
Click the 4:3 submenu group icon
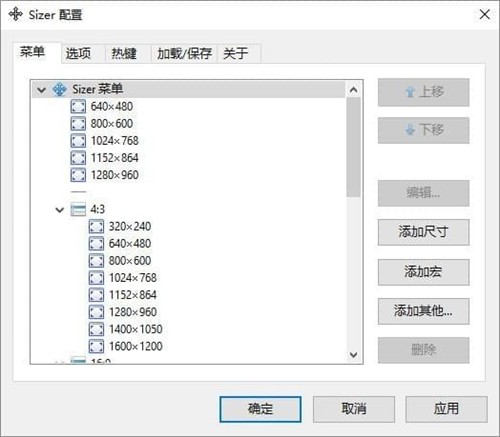point(78,209)
